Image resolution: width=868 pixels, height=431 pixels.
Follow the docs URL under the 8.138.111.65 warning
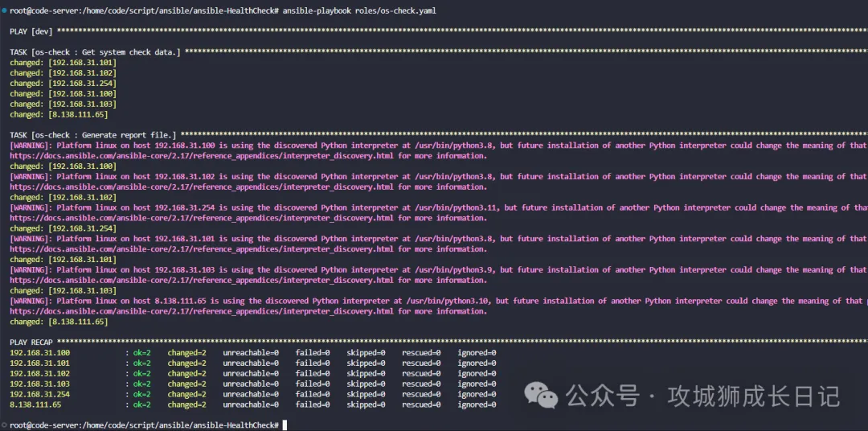tap(201, 311)
